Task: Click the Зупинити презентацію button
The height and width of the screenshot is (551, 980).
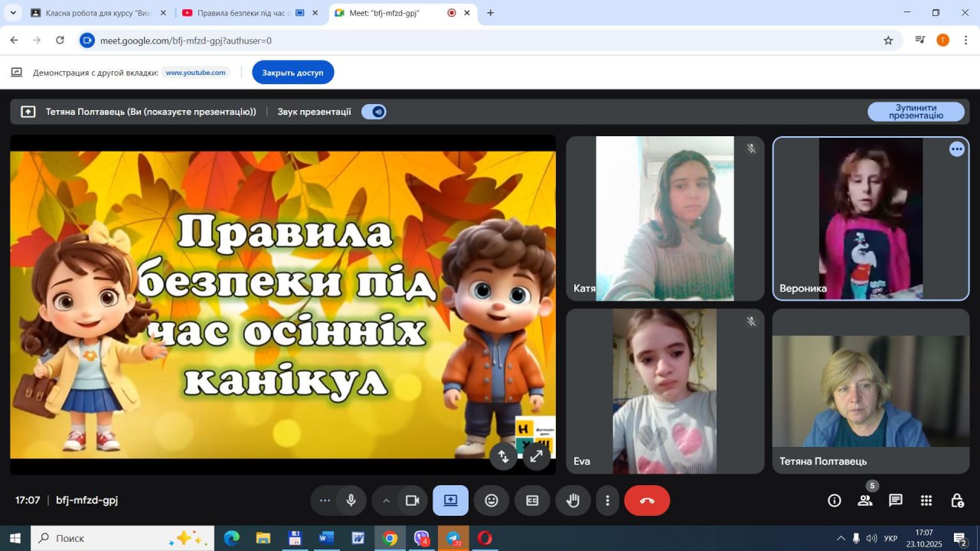Action: [916, 112]
